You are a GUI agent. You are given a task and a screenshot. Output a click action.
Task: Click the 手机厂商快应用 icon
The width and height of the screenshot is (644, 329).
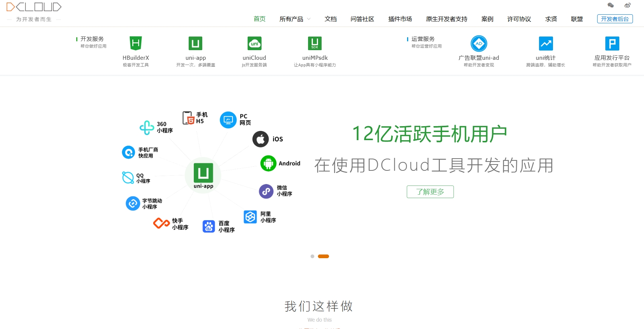(x=129, y=152)
